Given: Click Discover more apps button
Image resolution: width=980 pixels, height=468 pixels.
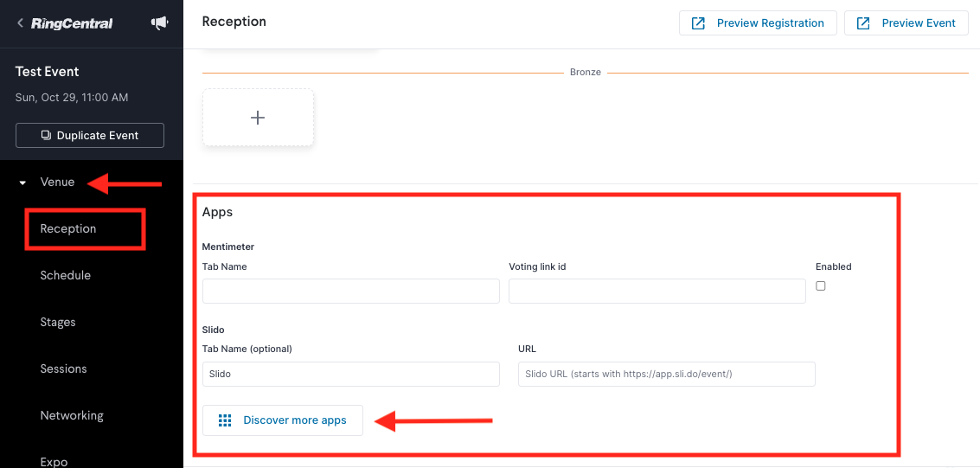Looking at the screenshot, I should click(283, 420).
